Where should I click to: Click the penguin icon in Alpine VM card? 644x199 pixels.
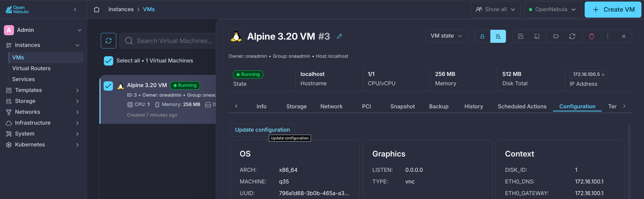[x=120, y=86]
